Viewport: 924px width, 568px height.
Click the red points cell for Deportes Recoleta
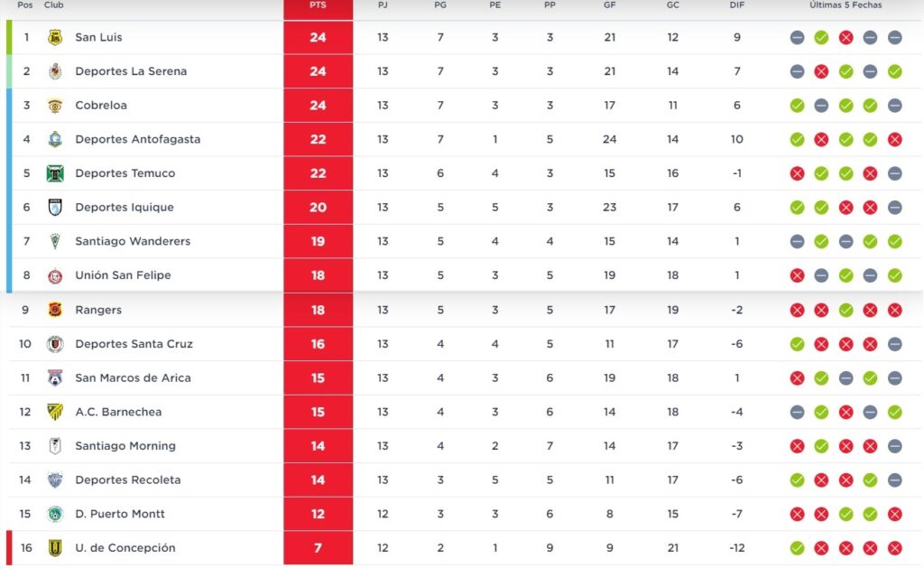pyautogui.click(x=318, y=480)
